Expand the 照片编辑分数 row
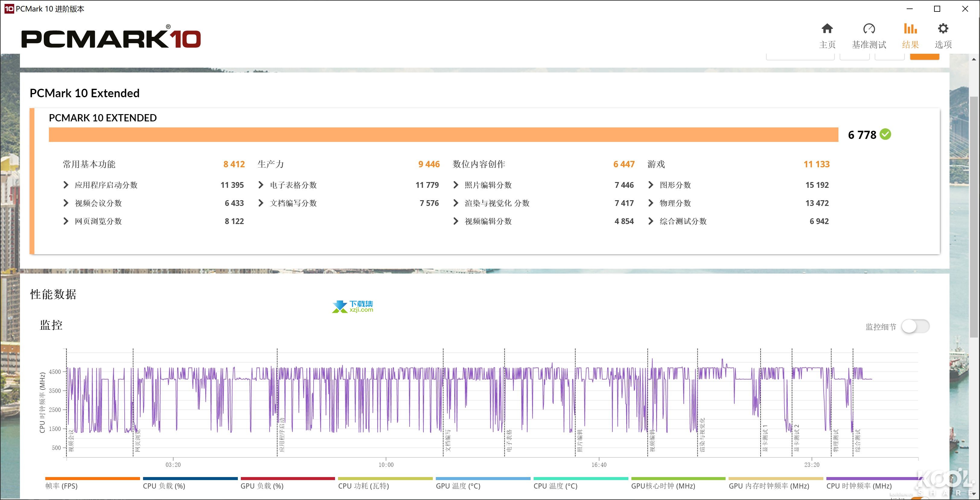The width and height of the screenshot is (980, 500). tap(456, 185)
